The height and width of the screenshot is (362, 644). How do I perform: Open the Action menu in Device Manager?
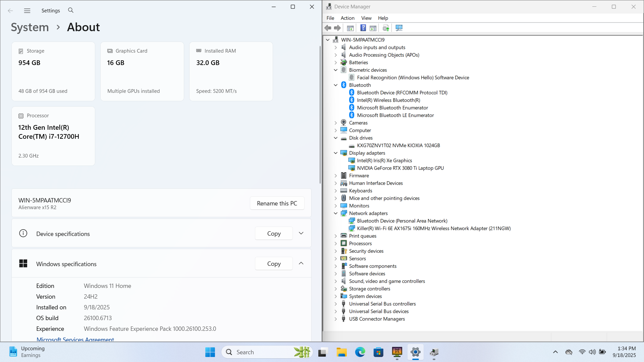[347, 18]
